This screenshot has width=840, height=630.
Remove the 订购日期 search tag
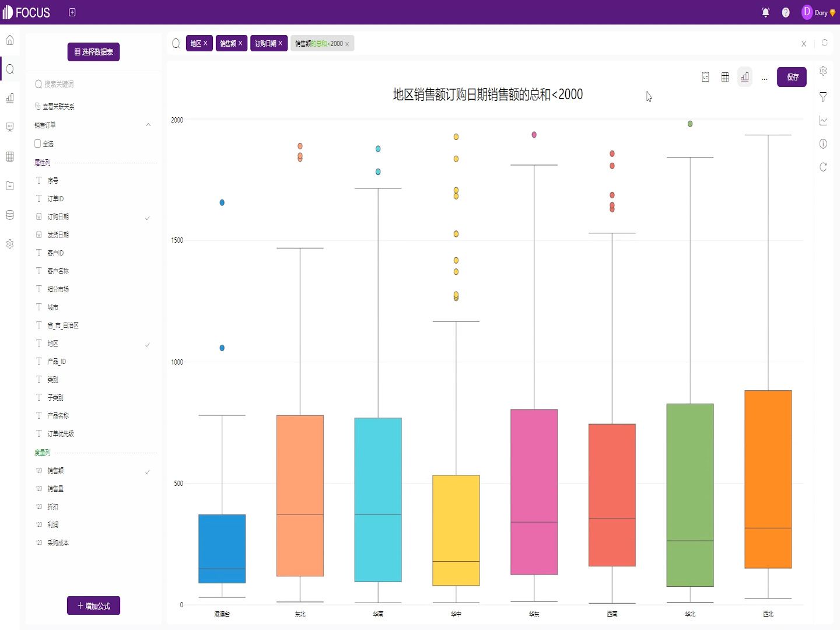280,43
